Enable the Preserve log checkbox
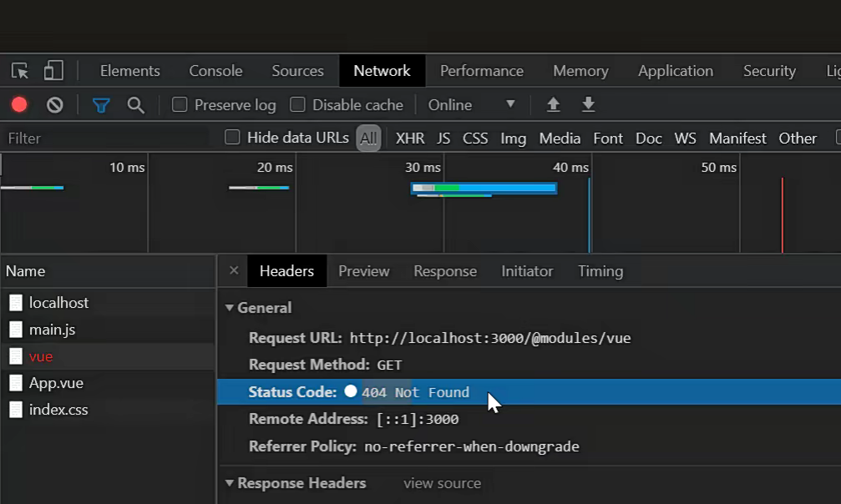This screenshot has height=504, width=841. click(x=180, y=104)
